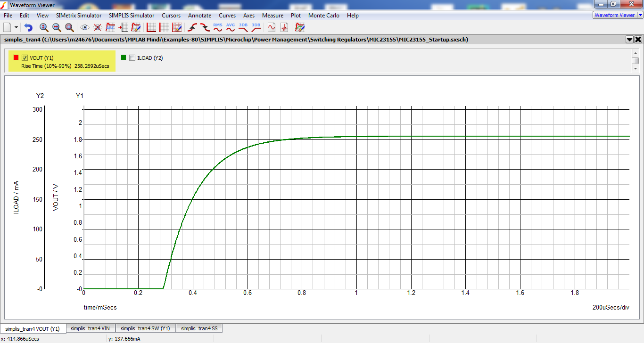Viewport: 644px width, 343px height.
Task: Switch to simplis_tran4 SW (Y1) tab
Action: click(145, 328)
